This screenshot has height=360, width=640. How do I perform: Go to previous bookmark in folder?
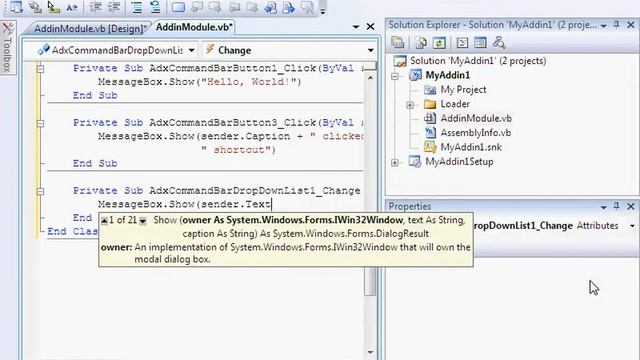click(234, 7)
